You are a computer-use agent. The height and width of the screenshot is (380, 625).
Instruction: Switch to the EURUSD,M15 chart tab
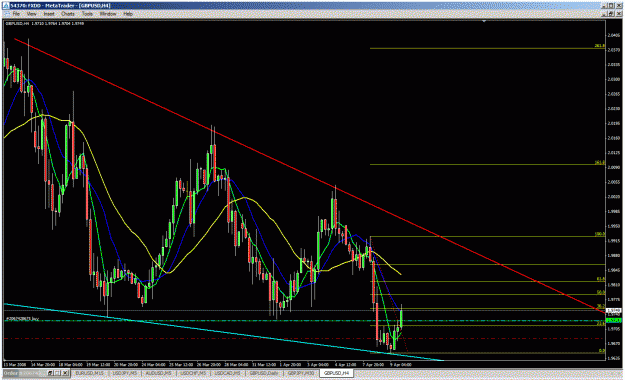tap(90, 373)
